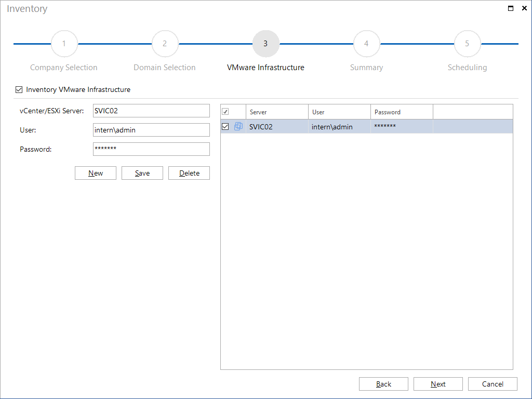
Task: Sort by the Server column header
Action: (277, 112)
